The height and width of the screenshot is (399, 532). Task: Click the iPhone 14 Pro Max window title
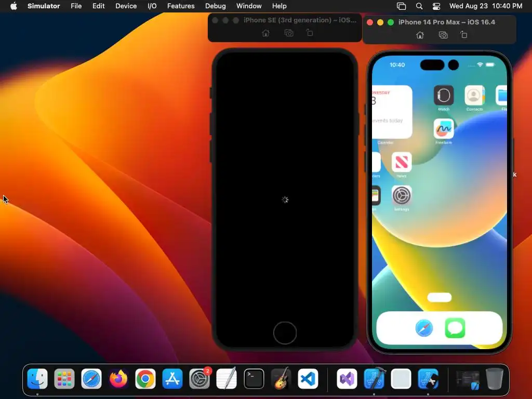(446, 22)
